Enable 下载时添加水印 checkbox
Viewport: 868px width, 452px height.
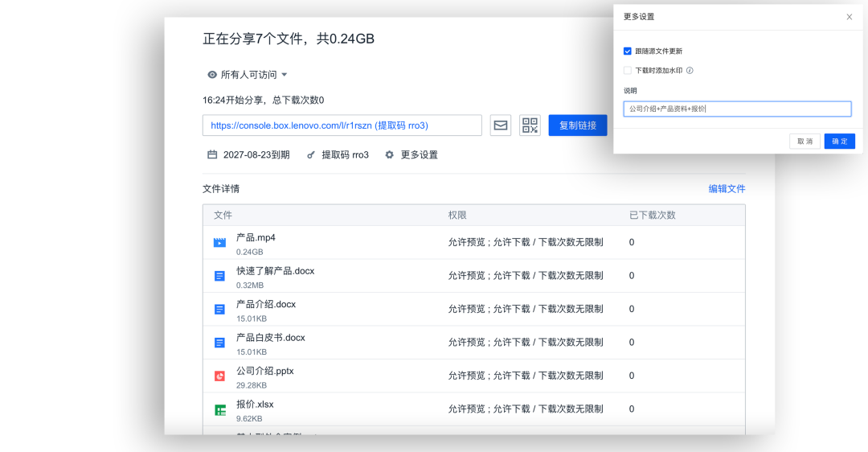click(x=628, y=71)
